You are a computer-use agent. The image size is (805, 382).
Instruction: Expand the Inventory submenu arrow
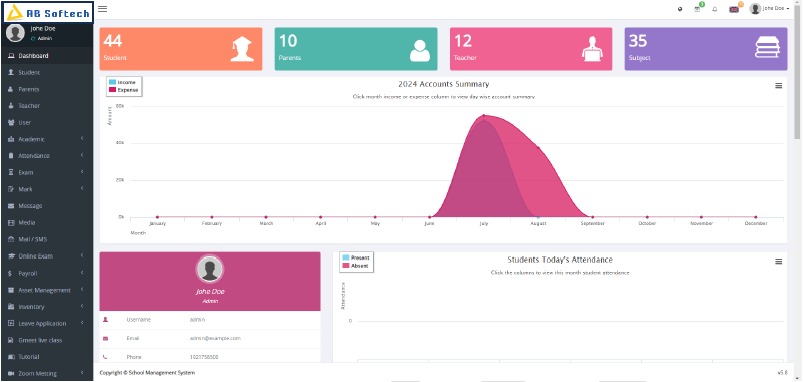tap(82, 306)
